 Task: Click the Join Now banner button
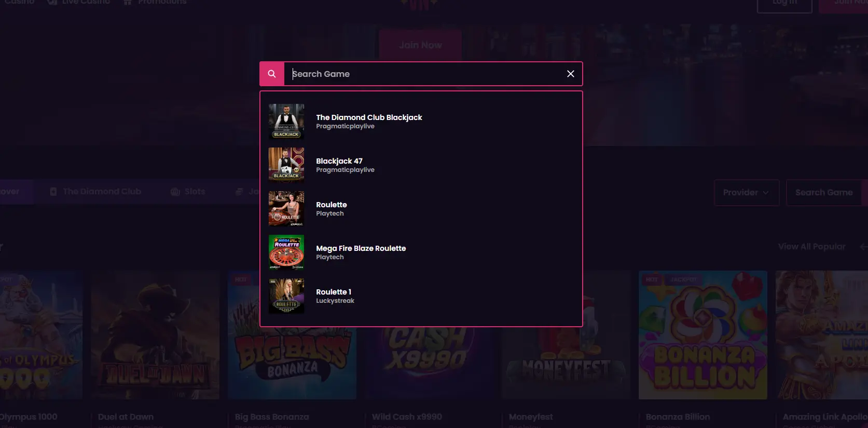420,45
